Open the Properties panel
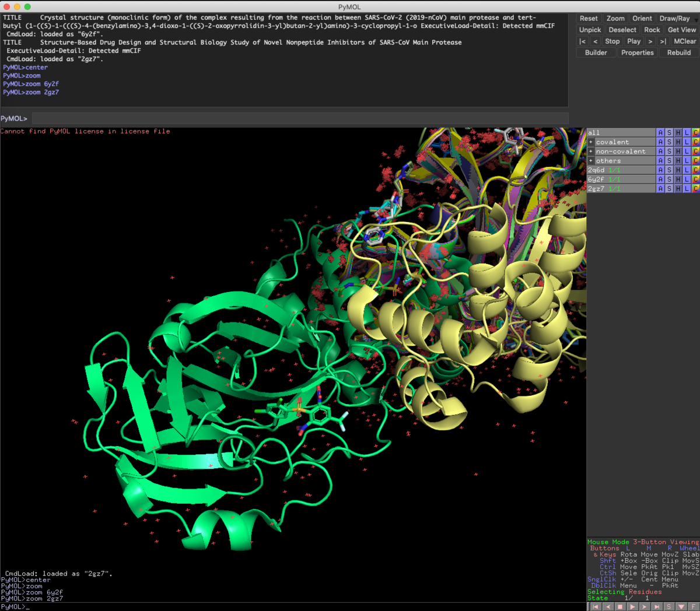 638,52
